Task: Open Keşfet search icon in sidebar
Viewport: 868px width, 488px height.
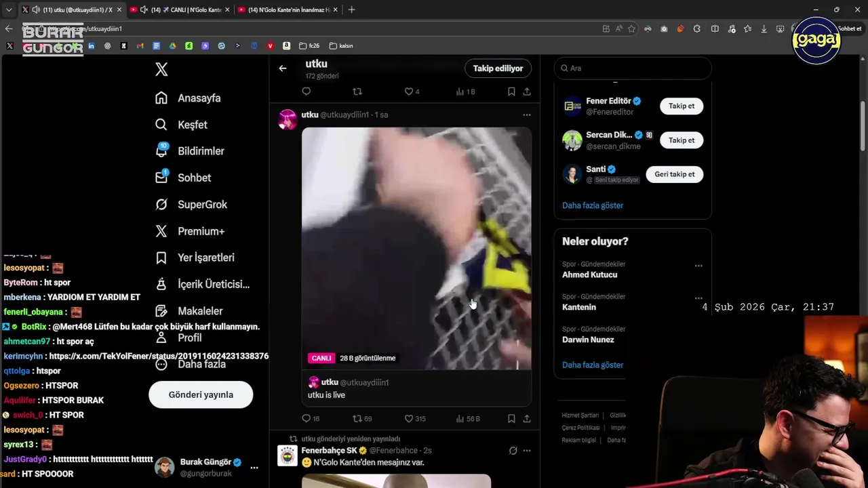Action: pos(161,125)
